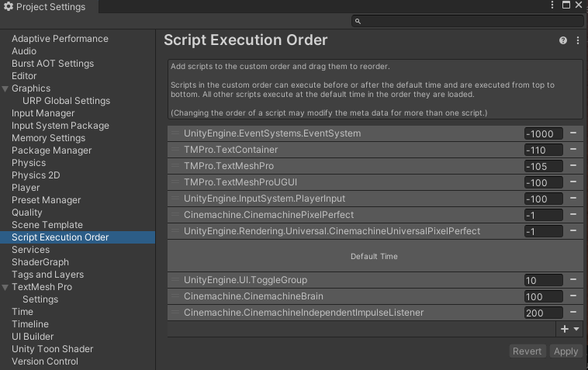Click the Apply button
This screenshot has width=588, height=370.
point(566,351)
